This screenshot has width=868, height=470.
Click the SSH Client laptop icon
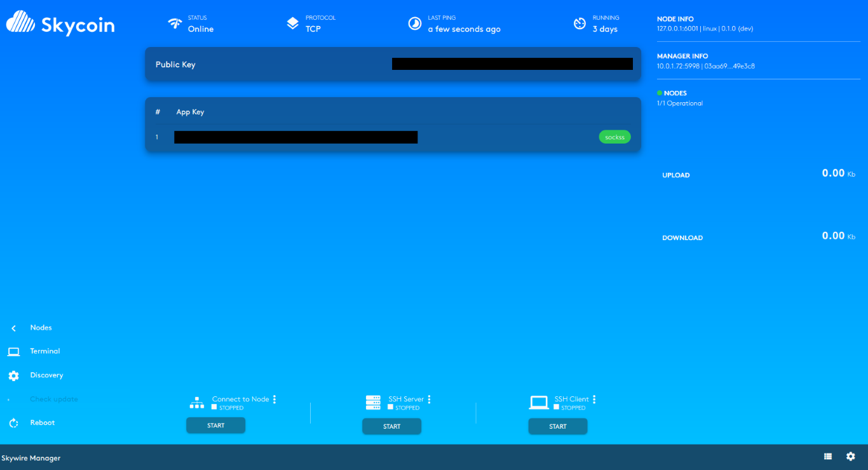pos(539,403)
